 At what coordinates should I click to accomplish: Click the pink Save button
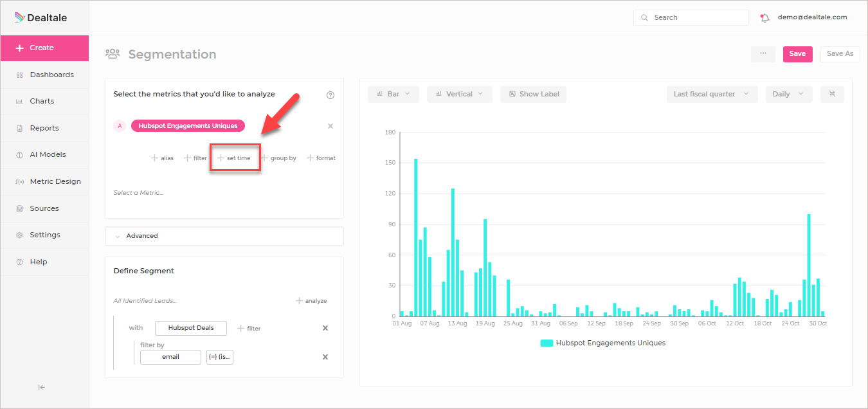(x=797, y=54)
